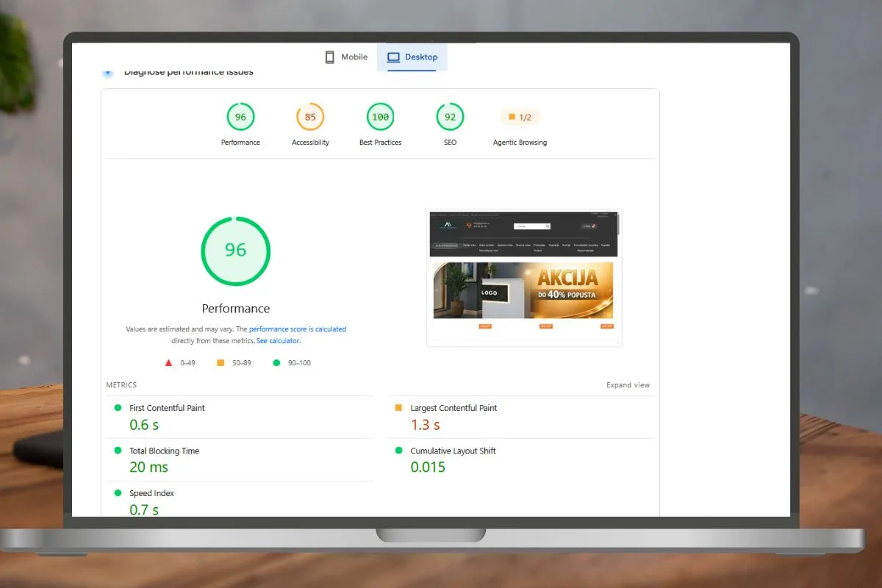Click the 'Best Practices' label under the 100 gauge
Screen dimensions: 882x588
tap(380, 143)
